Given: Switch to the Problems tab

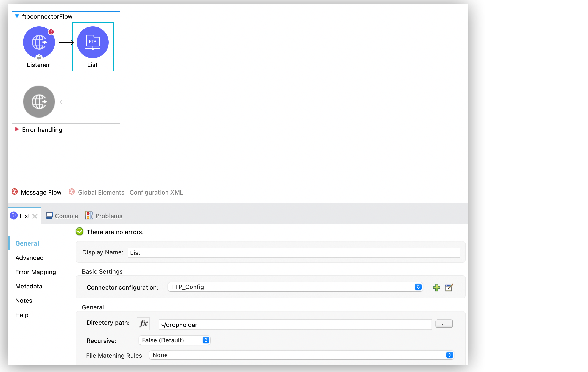Looking at the screenshot, I should click(x=108, y=216).
